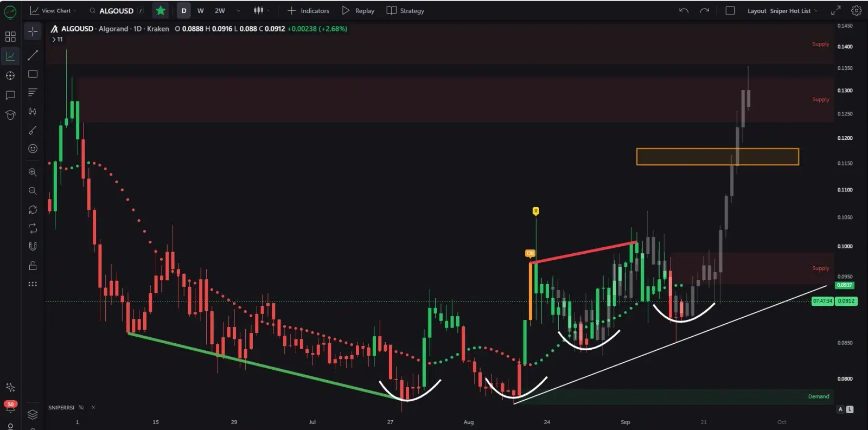The height and width of the screenshot is (430, 868).
Task: Open the text and notes tool
Action: (x=33, y=92)
